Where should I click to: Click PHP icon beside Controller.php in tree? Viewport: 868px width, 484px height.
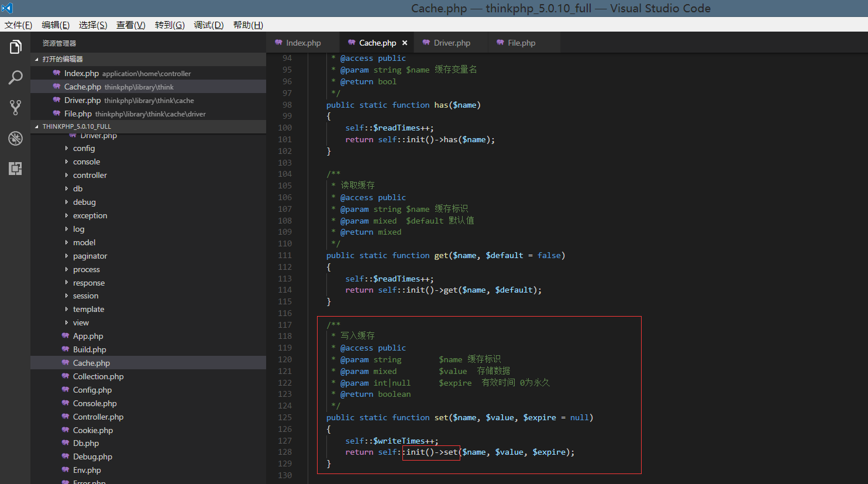click(66, 417)
